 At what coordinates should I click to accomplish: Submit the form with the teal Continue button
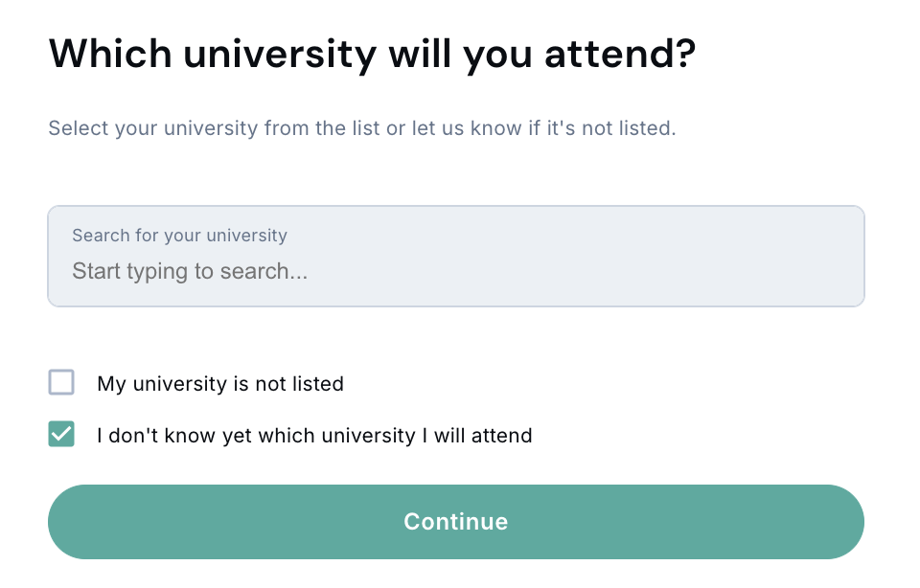456,522
